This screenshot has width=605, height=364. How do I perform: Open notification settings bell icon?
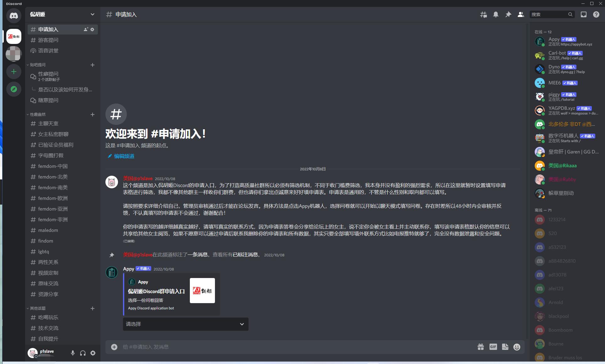(496, 14)
